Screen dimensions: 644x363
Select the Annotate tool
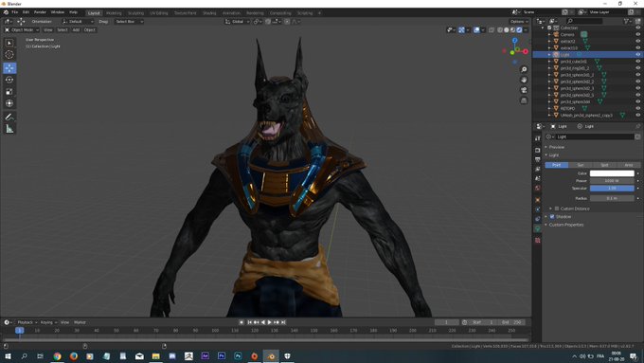tap(9, 118)
